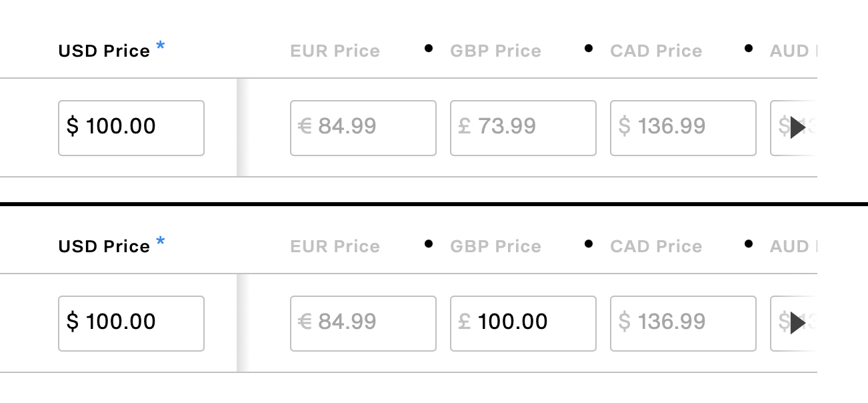Focus the GBP field showing £ 73.99
The image size is (868, 403).
[x=523, y=128]
